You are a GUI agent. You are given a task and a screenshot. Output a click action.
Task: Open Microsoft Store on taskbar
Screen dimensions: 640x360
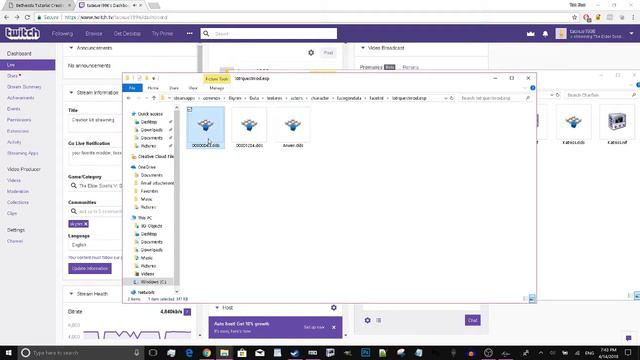[x=242, y=353]
